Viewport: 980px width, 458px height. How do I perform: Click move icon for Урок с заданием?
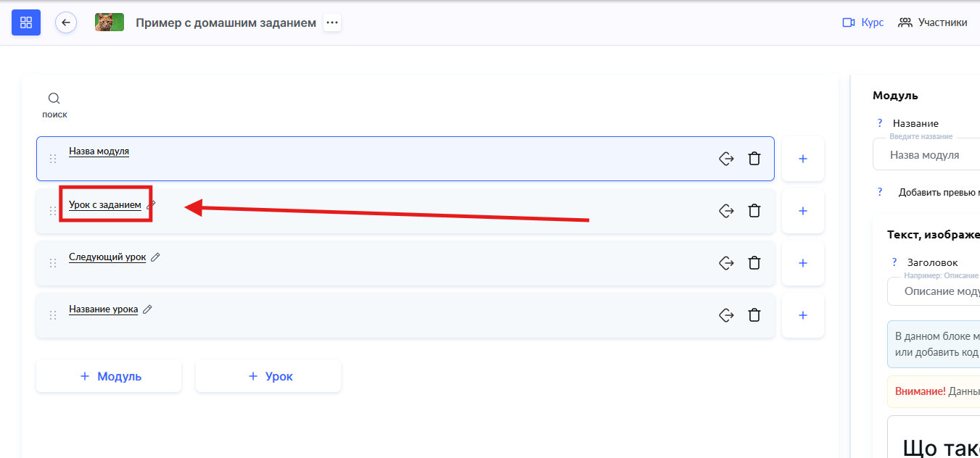click(x=726, y=211)
